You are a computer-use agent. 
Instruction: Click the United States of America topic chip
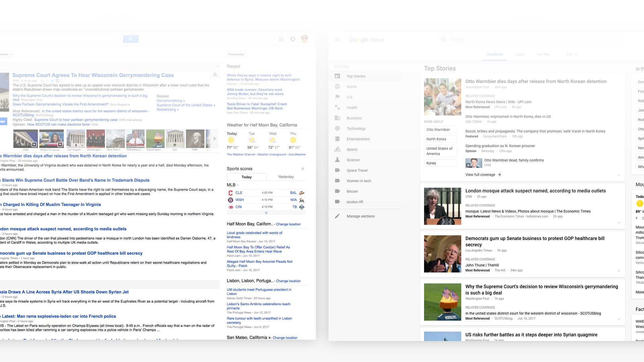click(x=440, y=151)
